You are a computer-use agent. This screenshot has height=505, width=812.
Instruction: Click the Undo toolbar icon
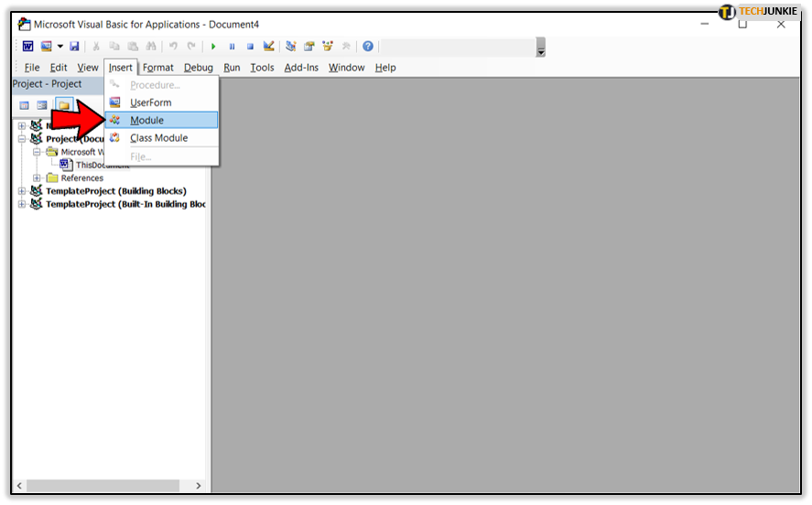[x=173, y=47]
